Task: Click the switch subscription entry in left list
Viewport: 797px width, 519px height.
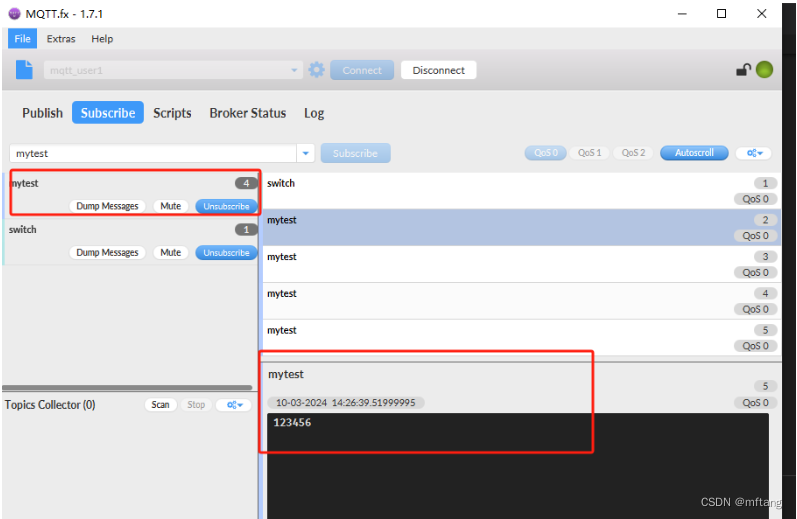Action: pos(131,241)
